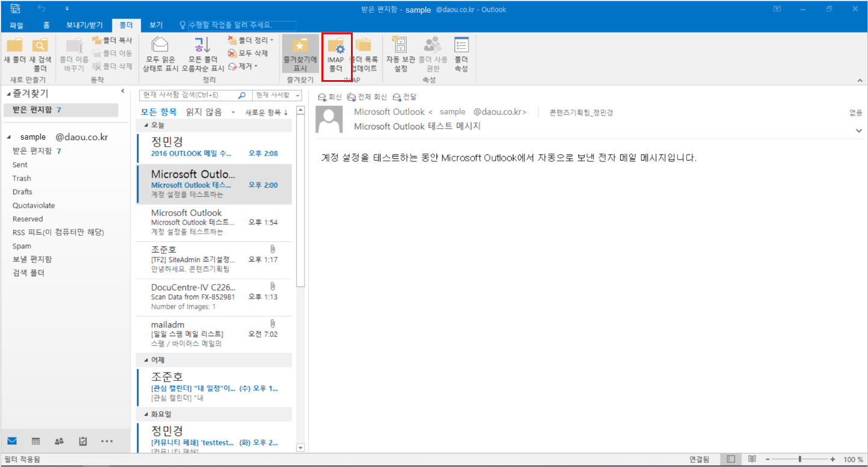Select RSS 피드 folder
This screenshot has height=467, width=868.
point(58,232)
